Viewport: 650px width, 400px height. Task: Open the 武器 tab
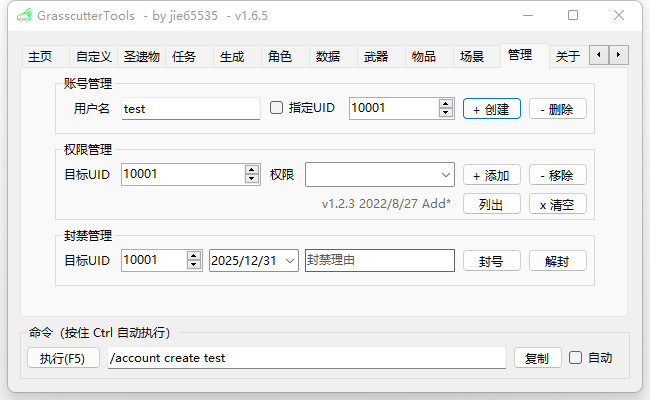coord(376,57)
